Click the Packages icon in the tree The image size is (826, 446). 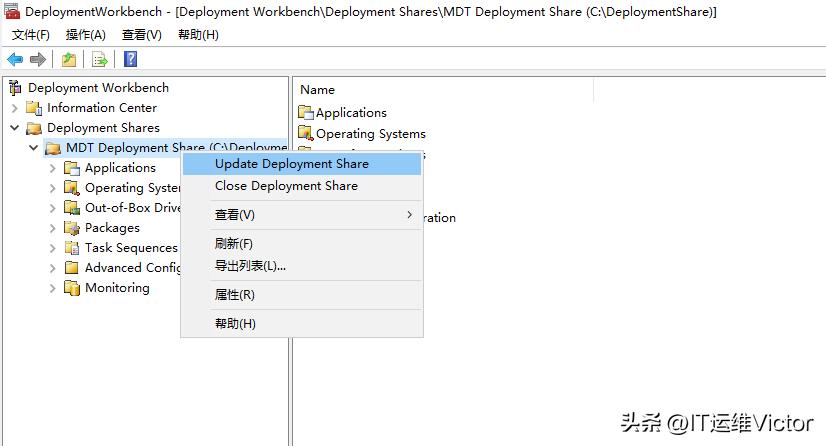point(72,227)
